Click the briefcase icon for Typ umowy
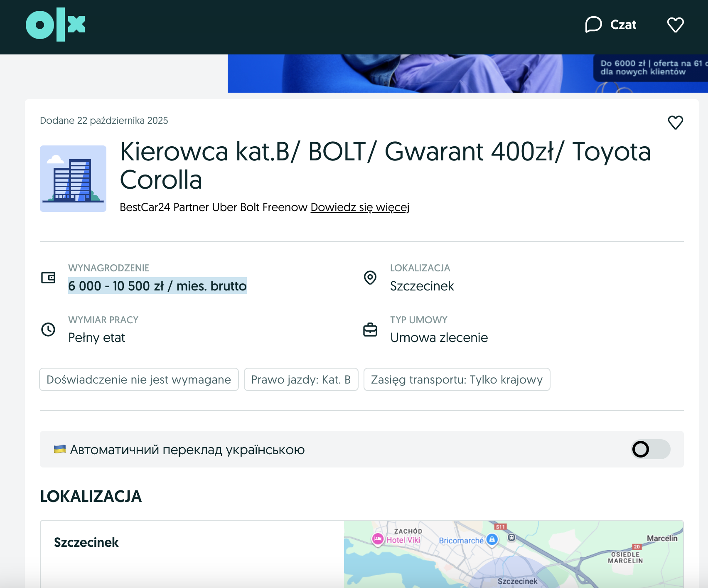Viewport: 708px width, 588px height. point(370,330)
